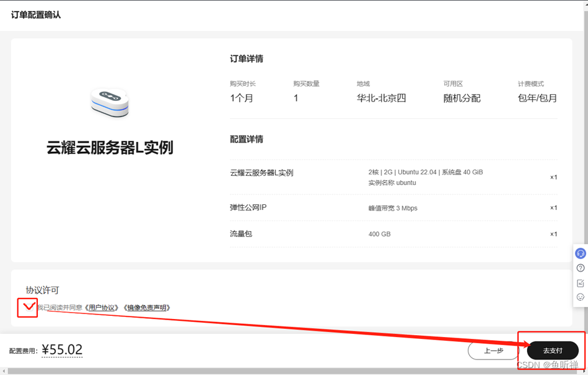This screenshot has height=375, width=588.
Task: Click the 峰值带宽 3 Mbps value
Action: click(x=393, y=208)
